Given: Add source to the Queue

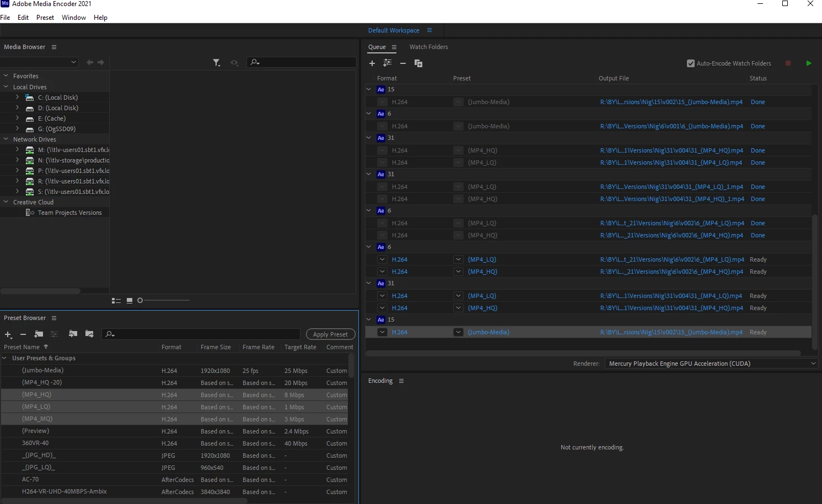Looking at the screenshot, I should (x=372, y=63).
